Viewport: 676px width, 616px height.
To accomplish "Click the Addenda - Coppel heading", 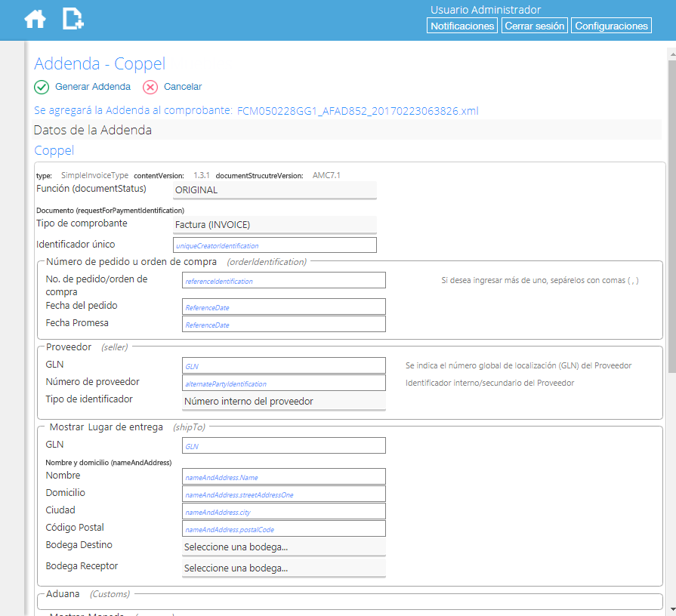I will (x=100, y=63).
